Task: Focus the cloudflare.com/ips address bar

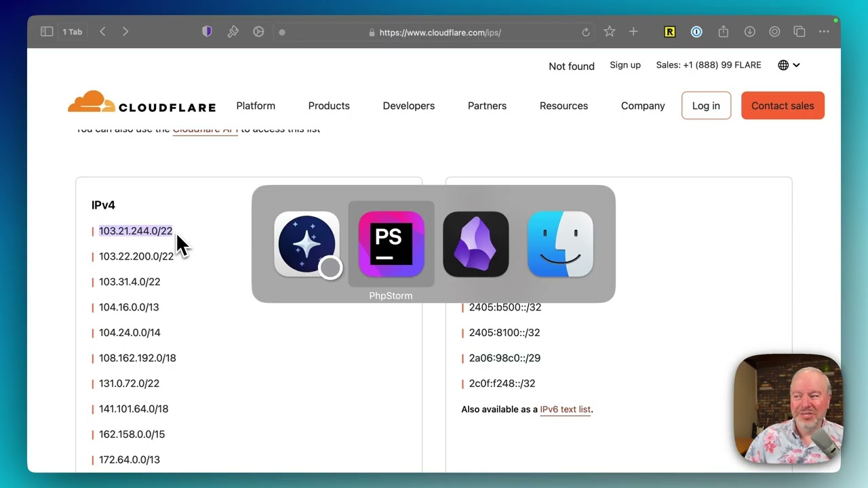Action: (x=435, y=33)
